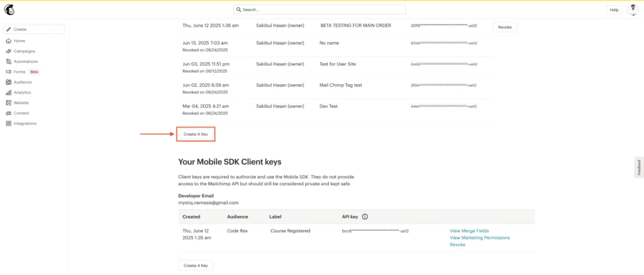Click the Your Mobile SDK Client keys heading
This screenshot has width=644, height=275.
(x=230, y=162)
